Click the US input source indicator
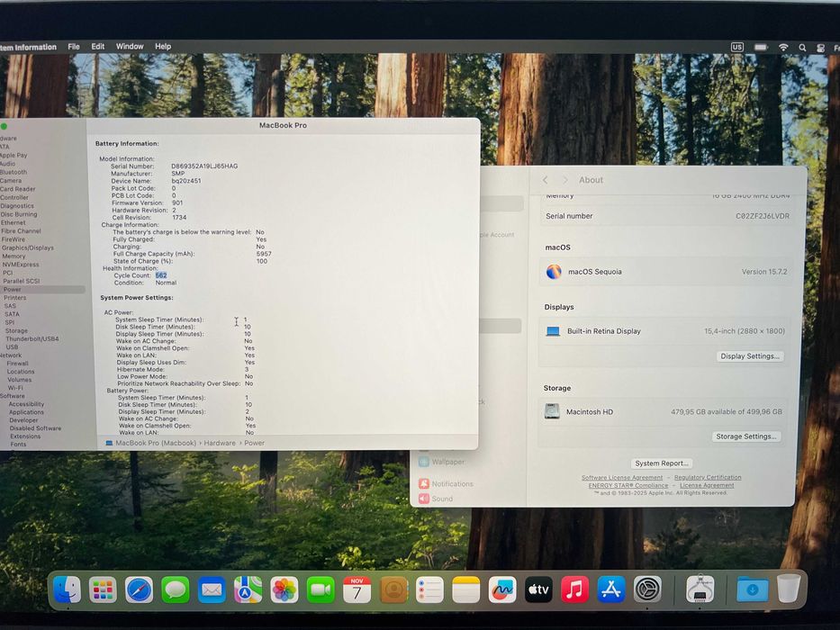 click(x=737, y=47)
